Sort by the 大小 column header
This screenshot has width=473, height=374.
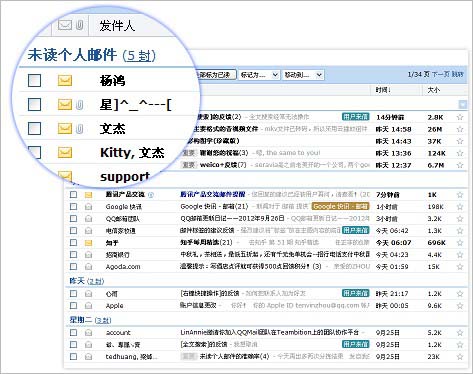(x=433, y=90)
